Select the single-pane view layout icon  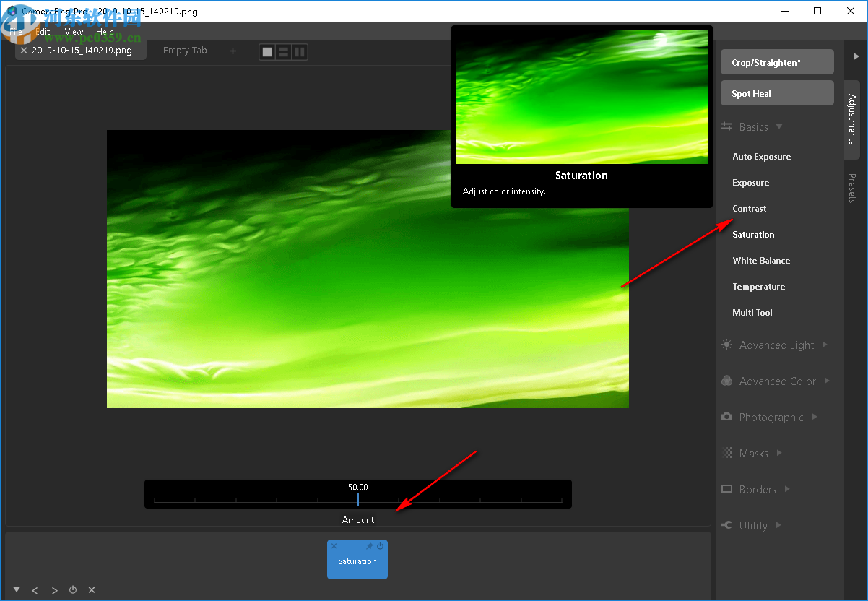tap(268, 51)
